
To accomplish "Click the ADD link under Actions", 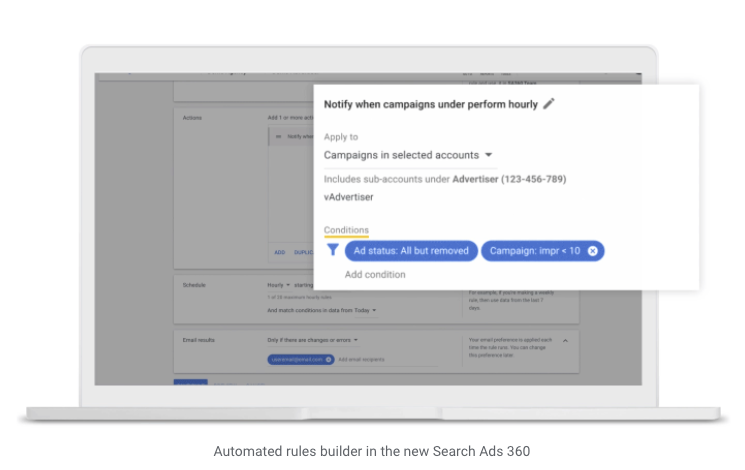I will pyautogui.click(x=280, y=252).
